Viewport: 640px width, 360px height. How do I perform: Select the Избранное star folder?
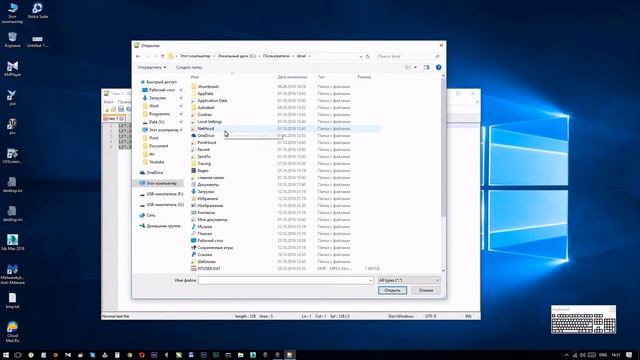coord(204,199)
